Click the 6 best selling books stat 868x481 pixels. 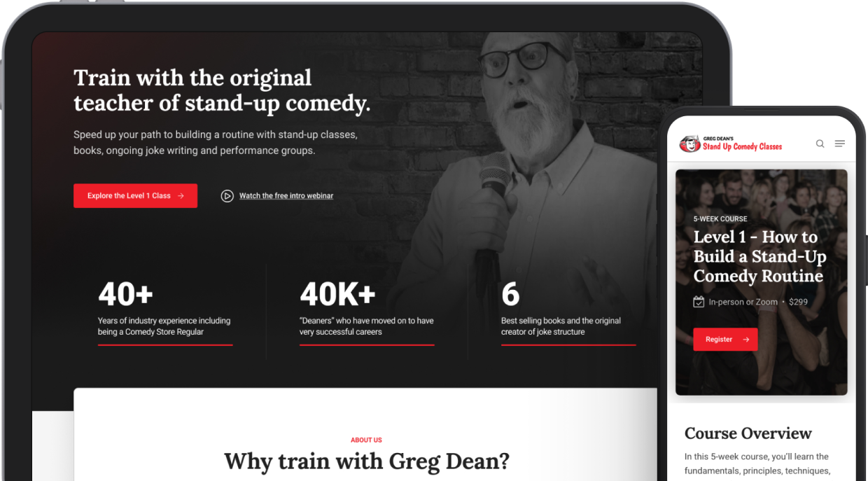(568, 311)
